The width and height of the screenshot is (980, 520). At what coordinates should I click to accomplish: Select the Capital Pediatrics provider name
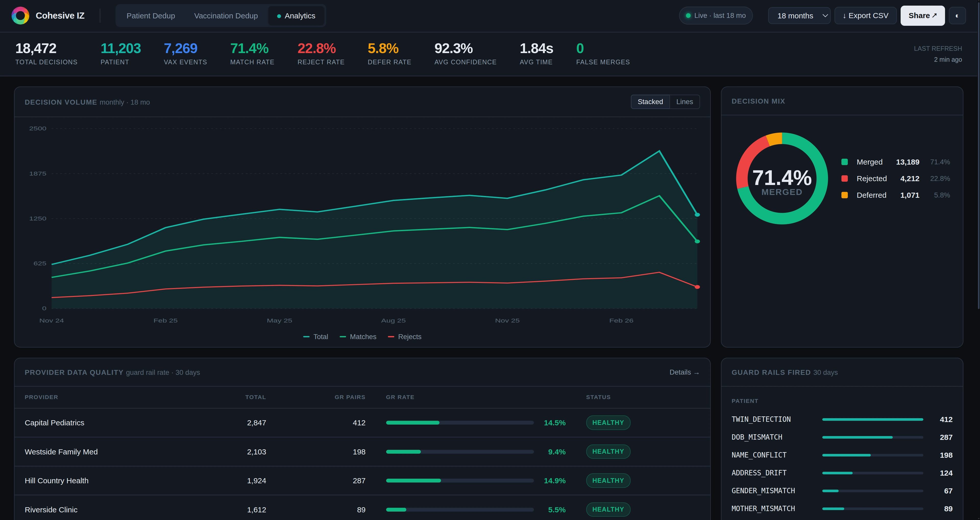tap(54, 423)
